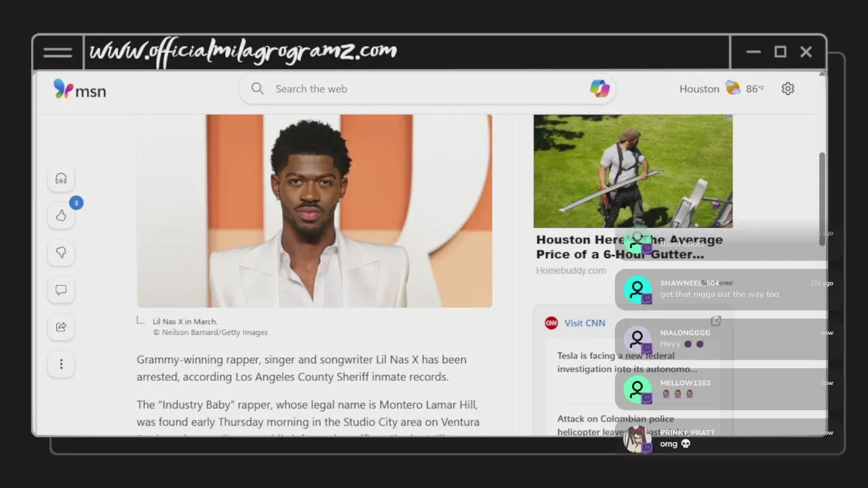868x488 pixels.
Task: Open Colombian police helicopter attack headline
Action: (x=625, y=426)
